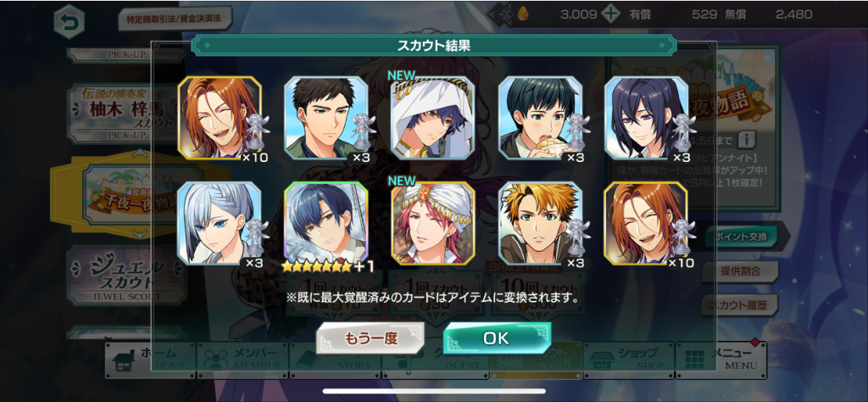Select the silver-haired character card
The height and width of the screenshot is (402, 868).
(220, 223)
